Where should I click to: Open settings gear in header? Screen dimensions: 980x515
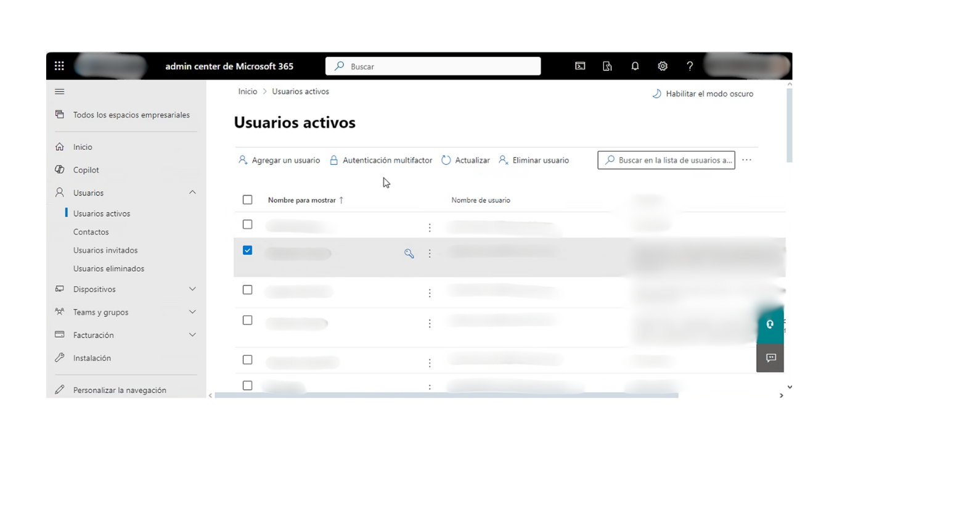coord(663,66)
